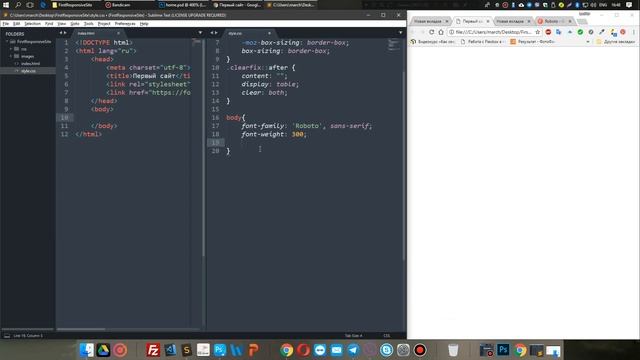The image size is (640, 360).
Task: Open the Mail app from the dock
Action: coord(336,350)
